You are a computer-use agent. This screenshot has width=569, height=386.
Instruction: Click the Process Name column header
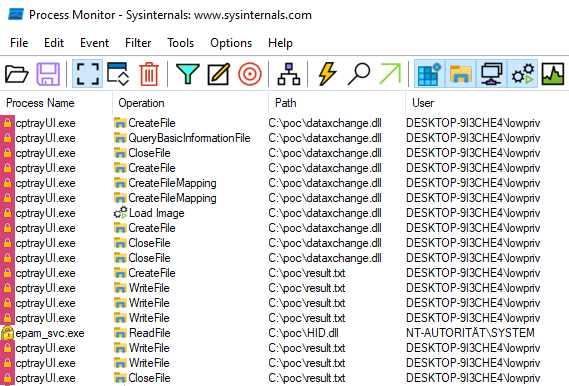tap(56, 103)
